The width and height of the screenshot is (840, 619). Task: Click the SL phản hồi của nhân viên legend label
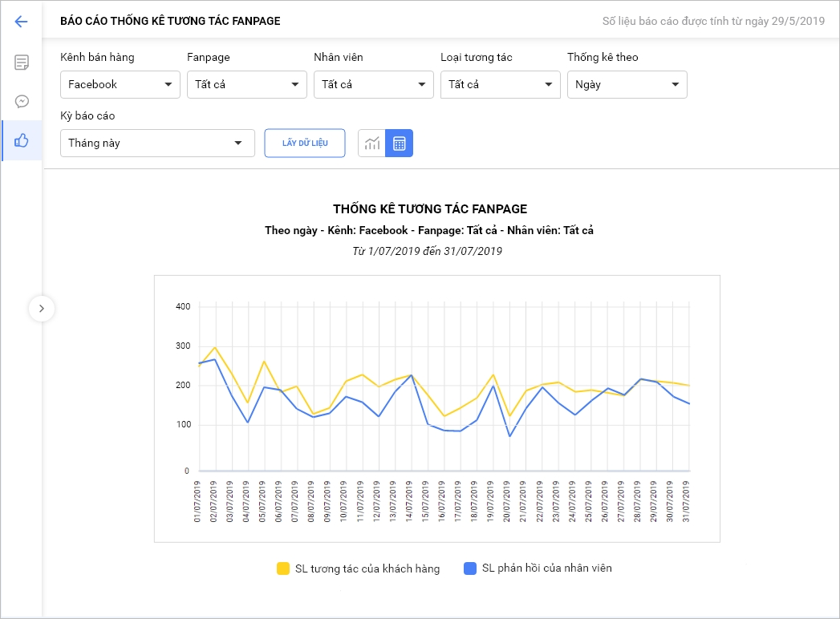click(546, 568)
